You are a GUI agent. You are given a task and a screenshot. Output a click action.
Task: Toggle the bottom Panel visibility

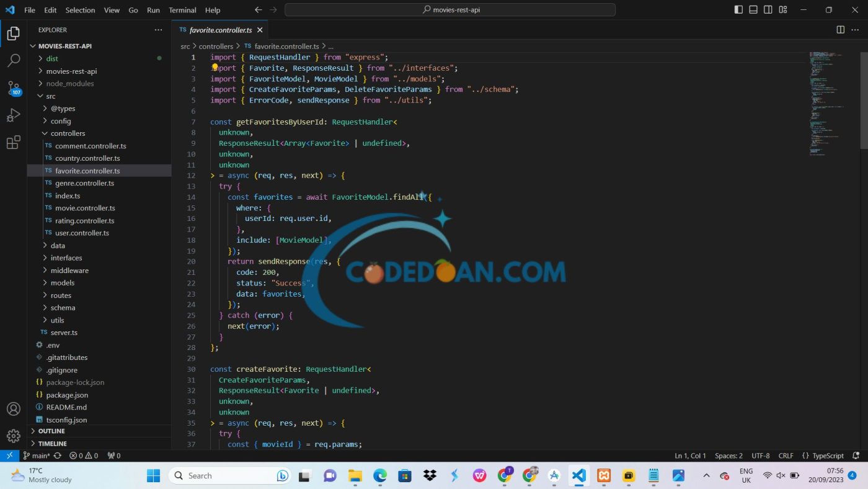tap(753, 10)
